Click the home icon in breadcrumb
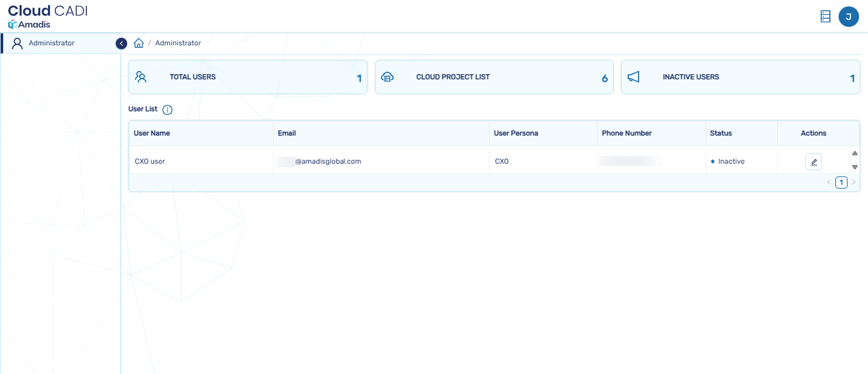 pyautogui.click(x=139, y=43)
